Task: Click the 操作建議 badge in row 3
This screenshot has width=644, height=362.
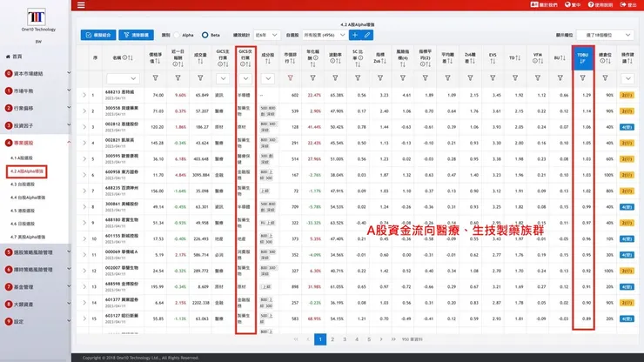Action: coord(627,127)
